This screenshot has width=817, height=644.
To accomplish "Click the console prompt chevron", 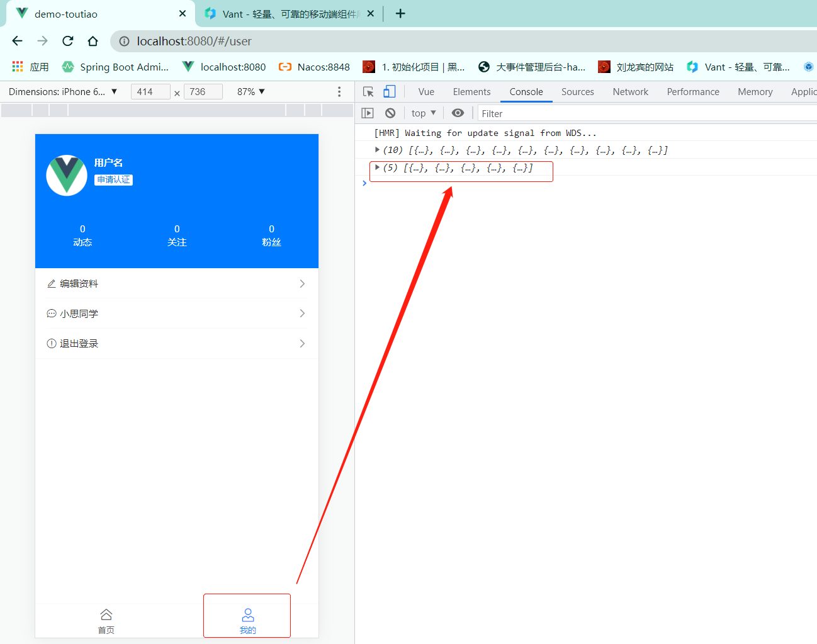I will point(364,183).
